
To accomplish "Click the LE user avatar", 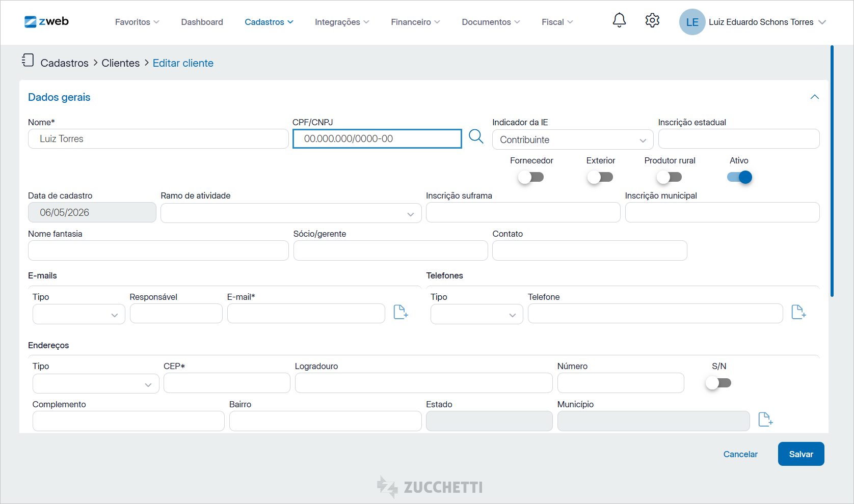I will click(x=692, y=22).
